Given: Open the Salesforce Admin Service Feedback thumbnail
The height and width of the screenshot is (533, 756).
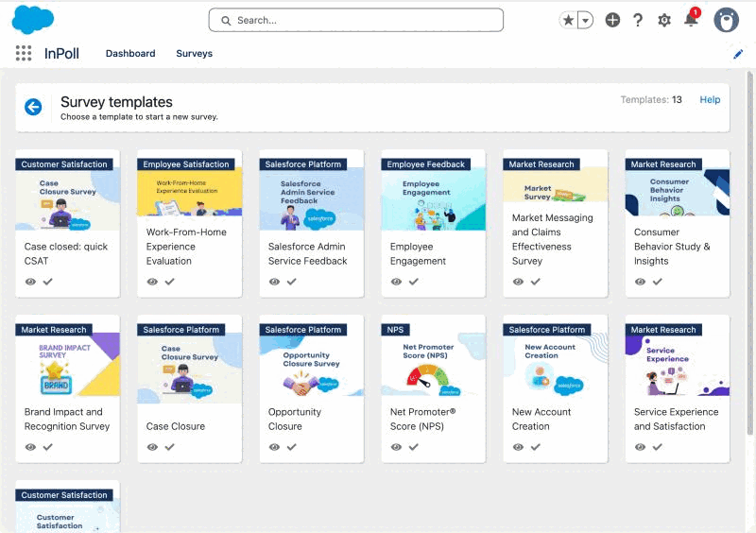Looking at the screenshot, I should (x=312, y=200).
